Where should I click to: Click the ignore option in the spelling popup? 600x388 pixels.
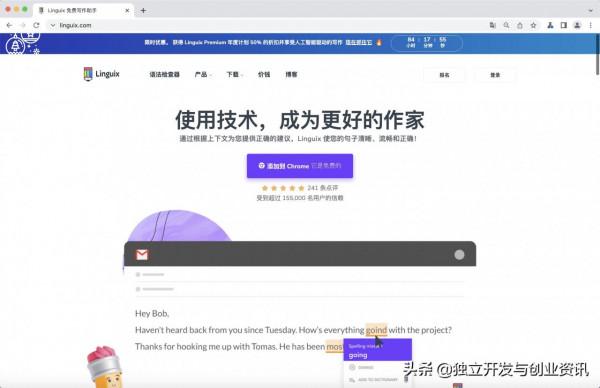pyautogui.click(x=362, y=367)
